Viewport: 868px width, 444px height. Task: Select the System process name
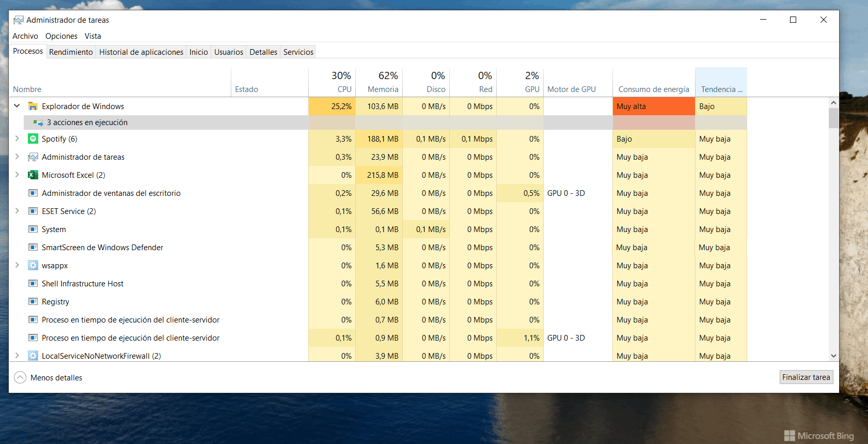[x=54, y=229]
